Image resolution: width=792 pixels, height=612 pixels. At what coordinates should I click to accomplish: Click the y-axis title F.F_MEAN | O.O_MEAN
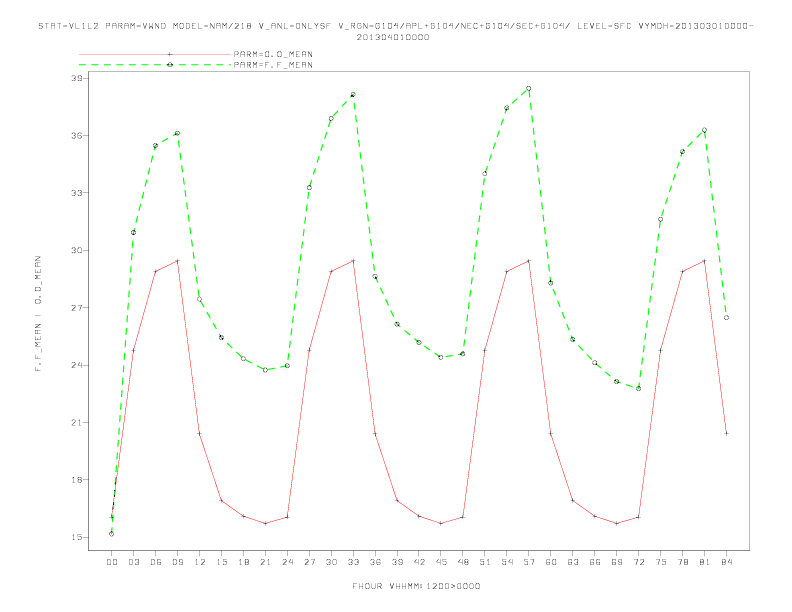(38, 314)
